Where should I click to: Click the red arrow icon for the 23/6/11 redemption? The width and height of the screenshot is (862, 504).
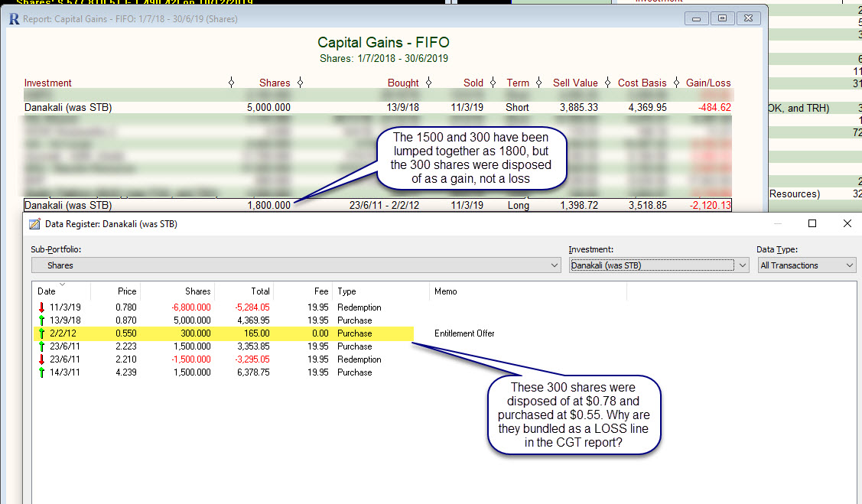point(41,359)
